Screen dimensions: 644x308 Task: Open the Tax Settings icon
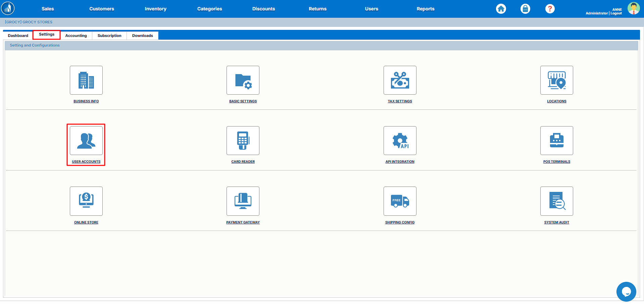[400, 80]
